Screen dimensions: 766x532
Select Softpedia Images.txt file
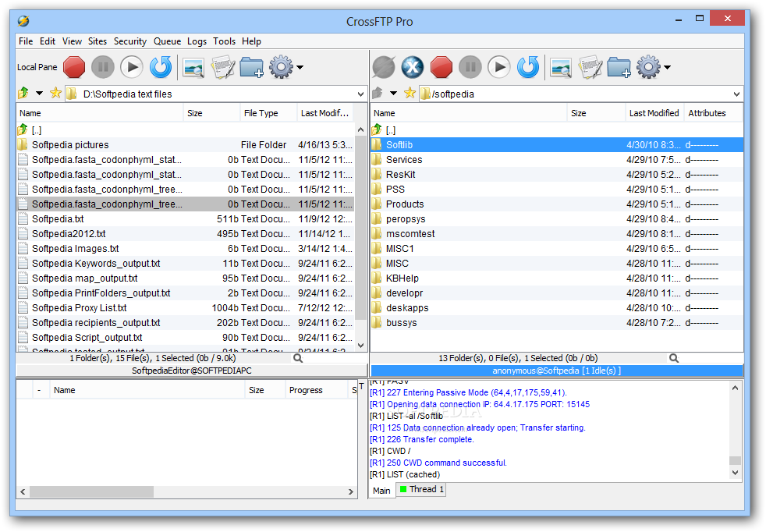pyautogui.click(x=185, y=249)
